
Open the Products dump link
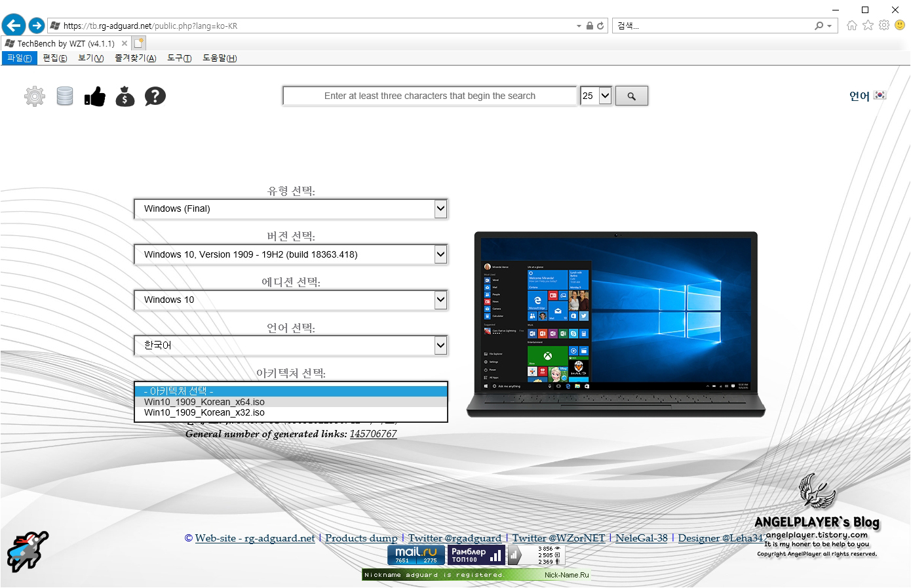click(x=361, y=538)
